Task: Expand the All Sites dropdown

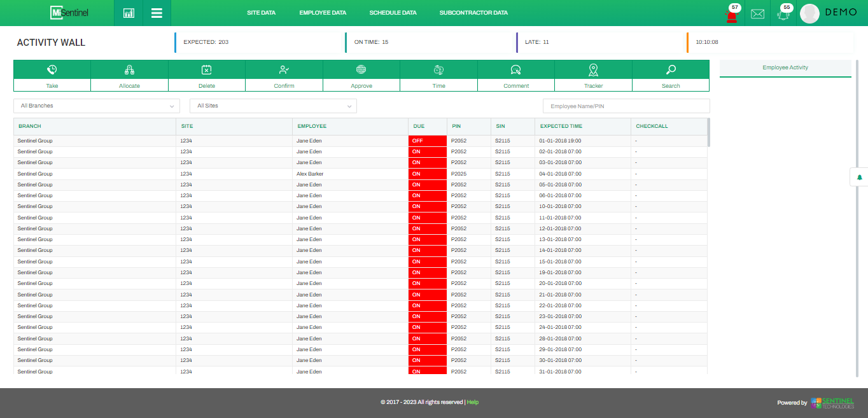Action: tap(273, 106)
